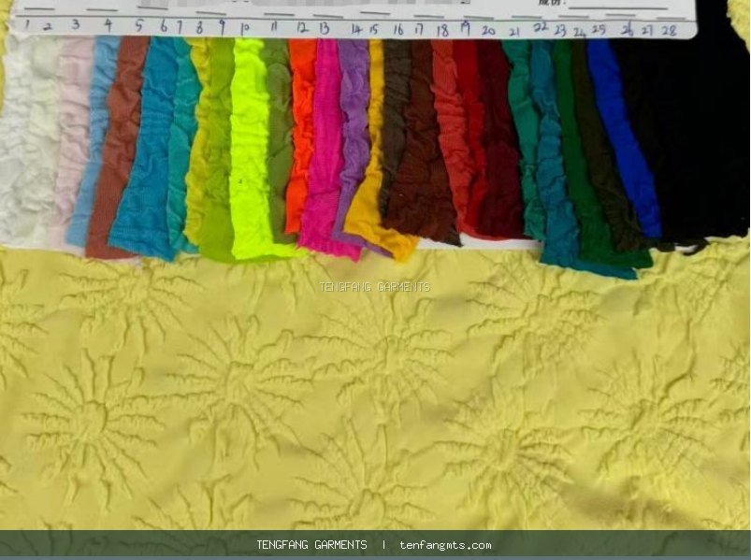This screenshot has height=560, width=751.
Task: Click handwritten number 22 on the card
Action: [x=541, y=28]
